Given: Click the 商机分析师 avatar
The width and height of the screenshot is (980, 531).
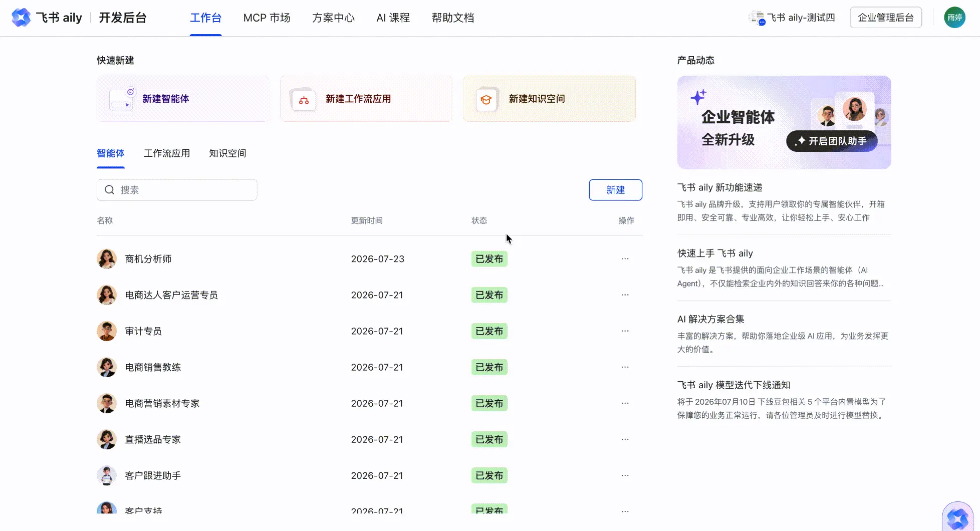Looking at the screenshot, I should coord(107,258).
